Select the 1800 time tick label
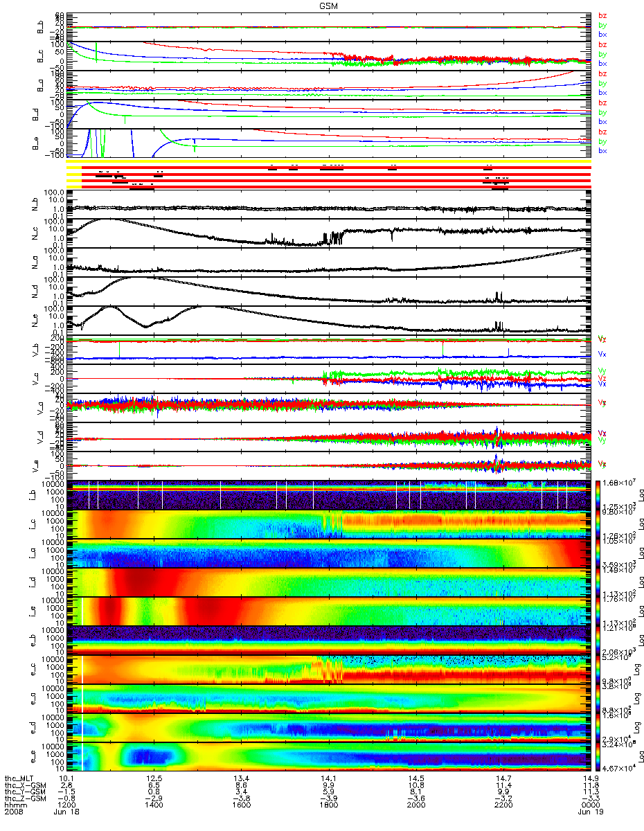The height and width of the screenshot is (831, 644). pos(328,806)
